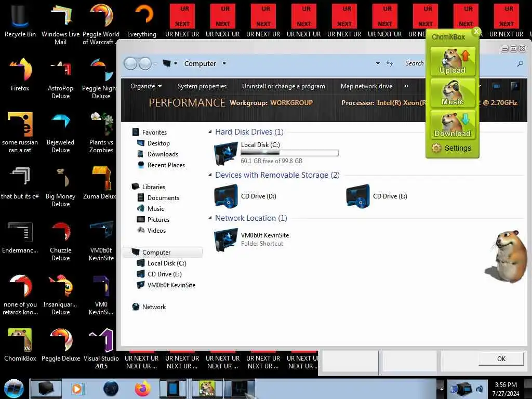Click into the Explorer Search field
Viewport: 532px width, 399px height.
[x=415, y=63]
